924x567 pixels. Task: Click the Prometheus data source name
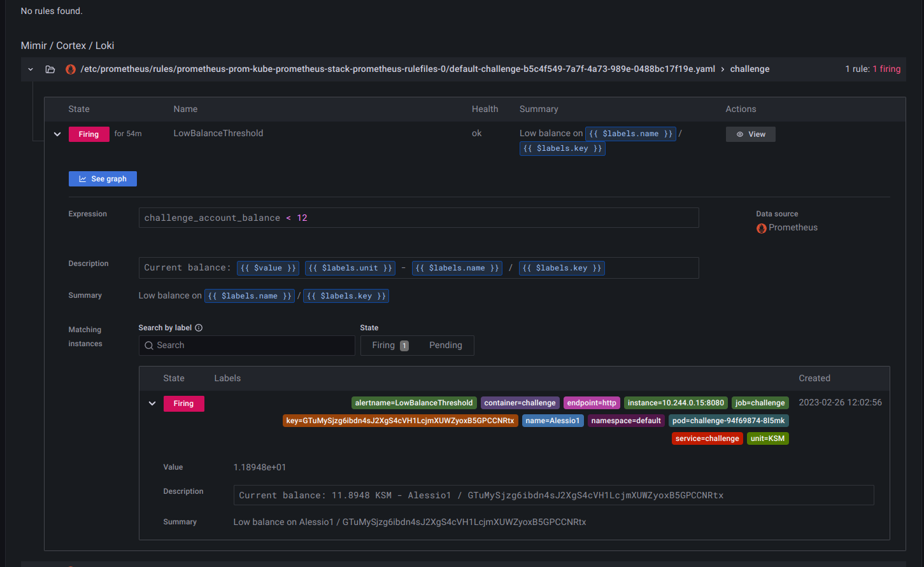pos(793,228)
